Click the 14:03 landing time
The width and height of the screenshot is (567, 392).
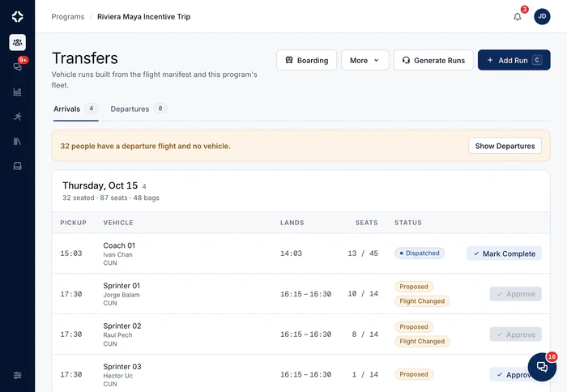tap(291, 254)
